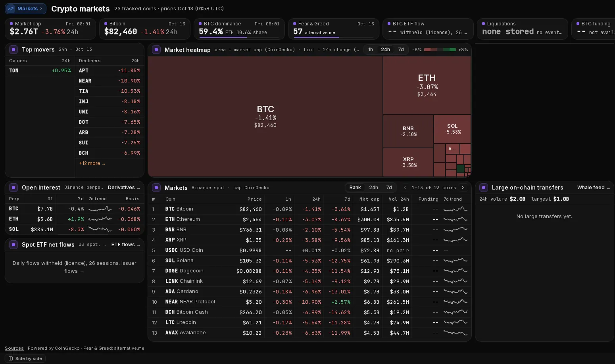Click the Markets table panel icon
Image resolution: width=615 pixels, height=364 pixels.
pyautogui.click(x=156, y=188)
